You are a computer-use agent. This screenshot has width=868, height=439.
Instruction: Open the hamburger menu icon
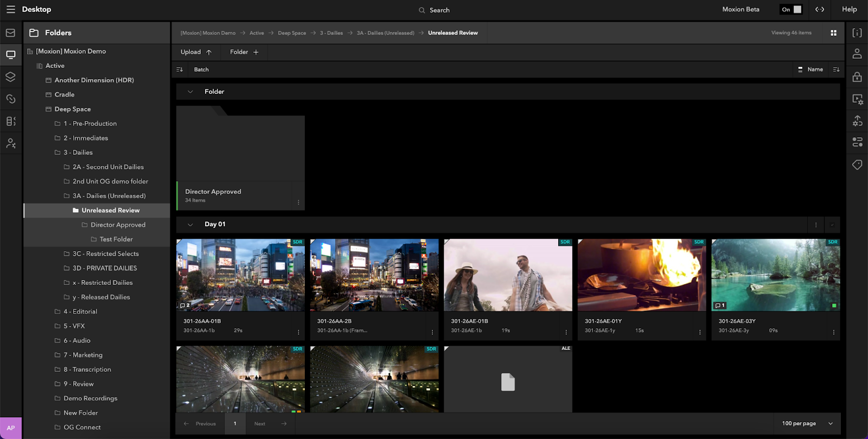(x=10, y=10)
